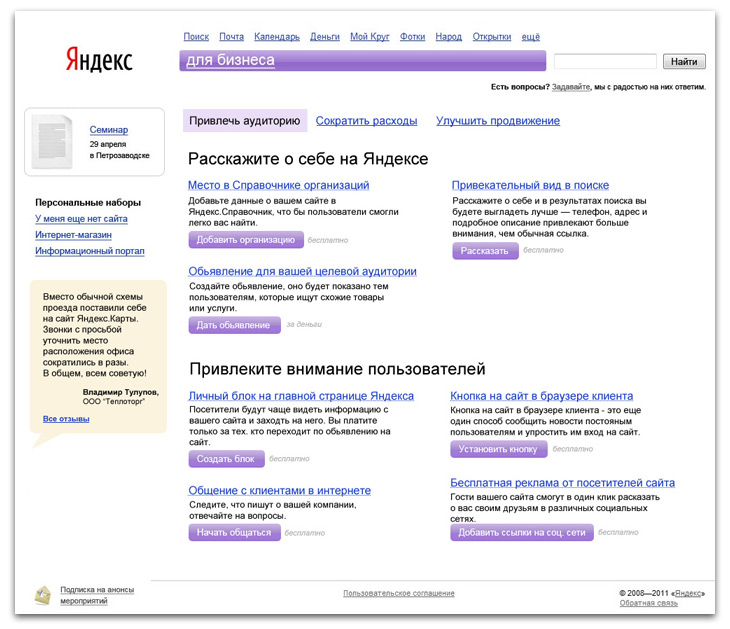
Task: Click the Задавайте questions link
Action: (x=571, y=87)
